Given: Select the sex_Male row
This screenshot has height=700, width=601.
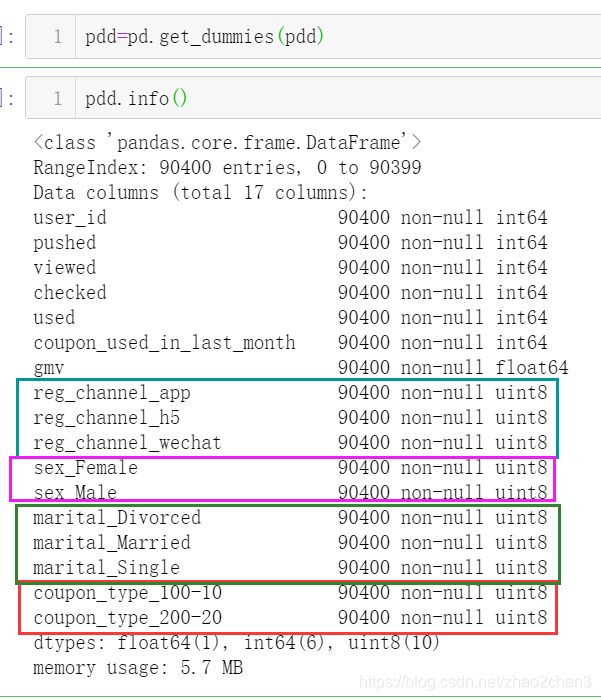Looking at the screenshot, I should coord(290,492).
